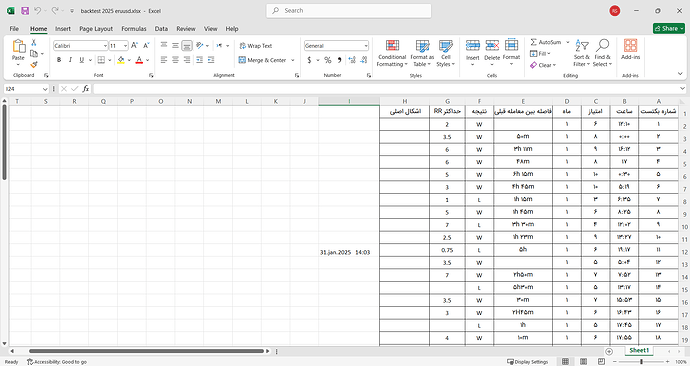Switch to Page Break Preview in status bar

click(x=602, y=362)
